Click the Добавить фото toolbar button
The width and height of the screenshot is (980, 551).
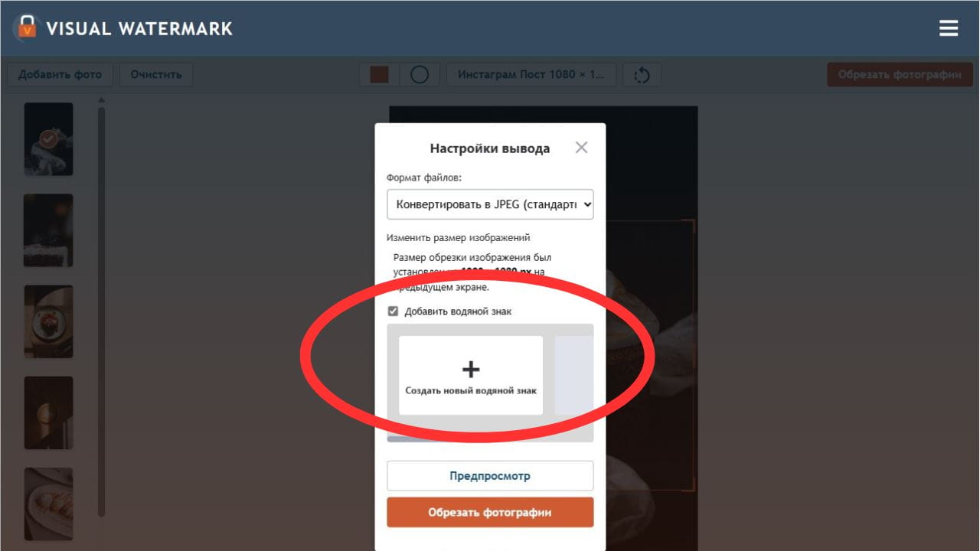pyautogui.click(x=60, y=75)
